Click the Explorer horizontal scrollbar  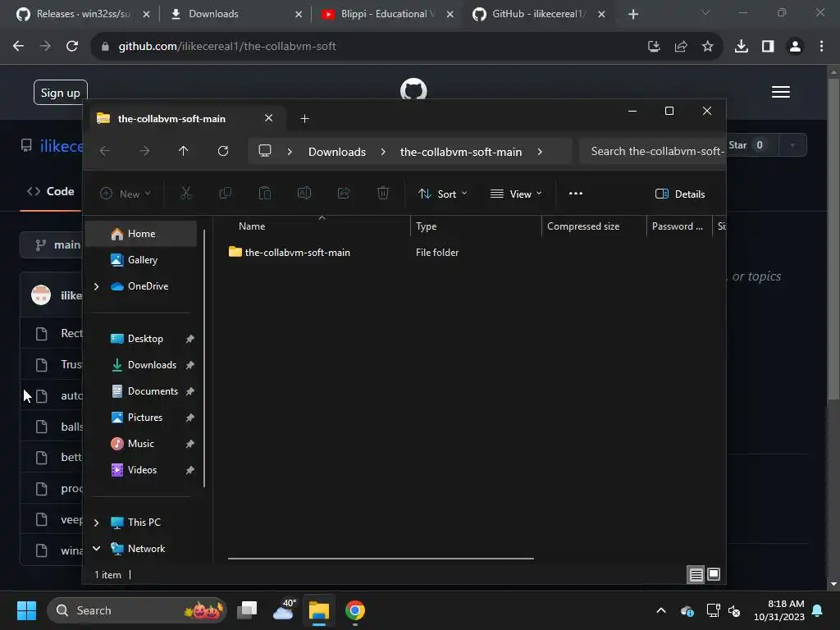click(x=381, y=558)
